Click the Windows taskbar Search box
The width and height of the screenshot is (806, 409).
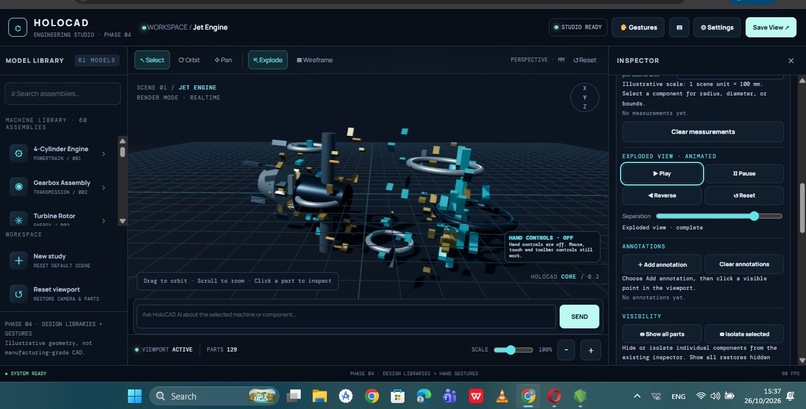coord(213,396)
